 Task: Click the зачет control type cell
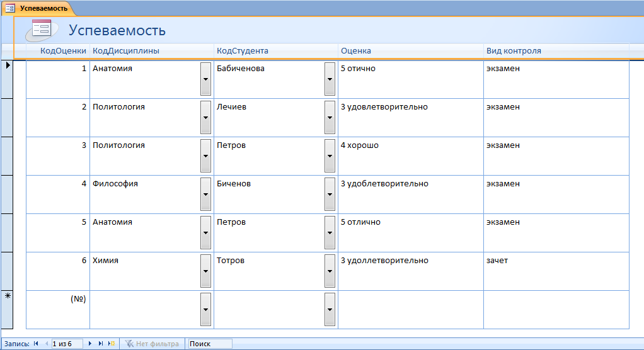tap(556, 271)
